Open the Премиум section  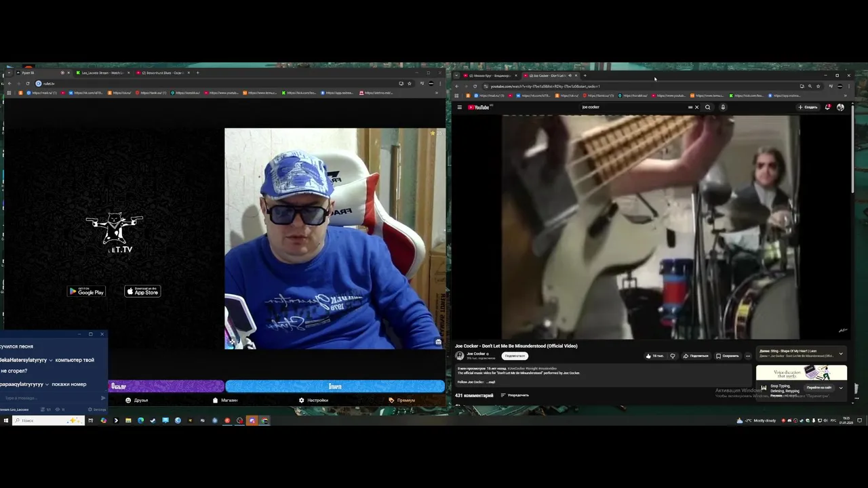tap(402, 401)
